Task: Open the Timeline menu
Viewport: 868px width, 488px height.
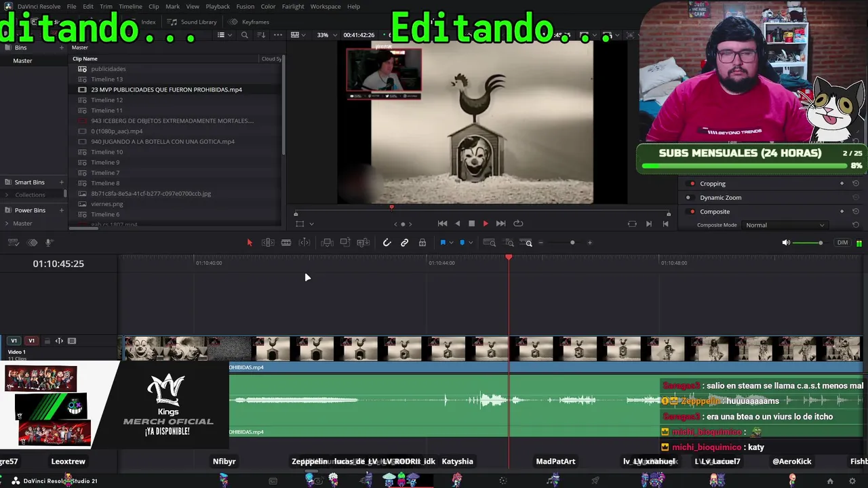Action: pyautogui.click(x=130, y=7)
